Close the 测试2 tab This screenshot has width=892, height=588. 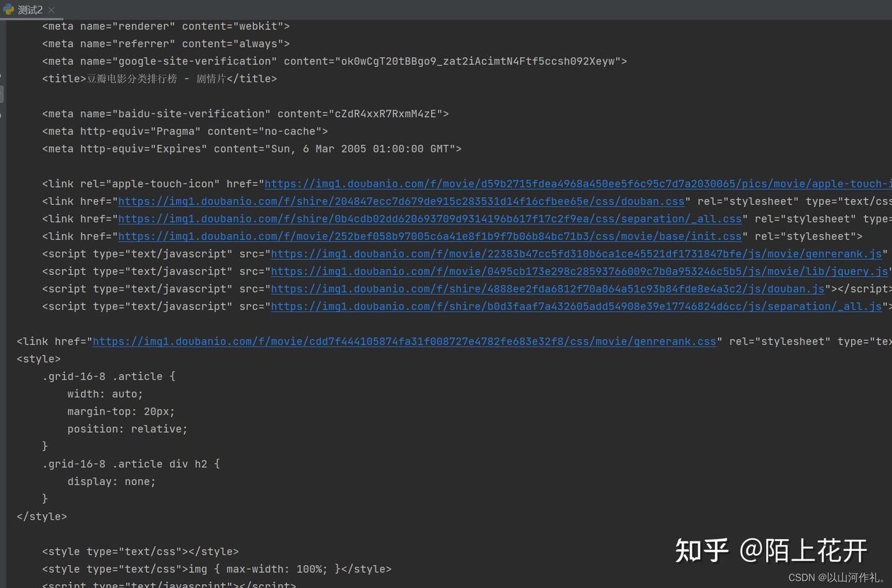click(51, 10)
